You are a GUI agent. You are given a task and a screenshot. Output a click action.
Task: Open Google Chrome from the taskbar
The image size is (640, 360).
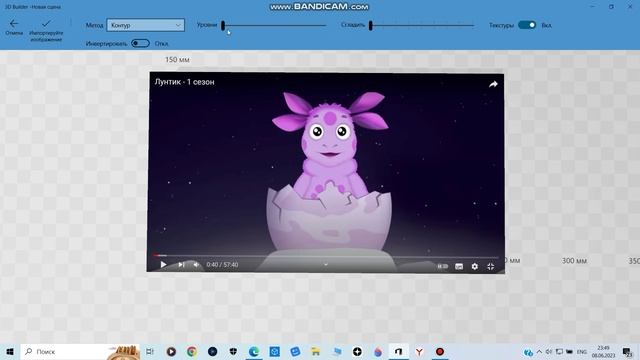(x=192, y=351)
